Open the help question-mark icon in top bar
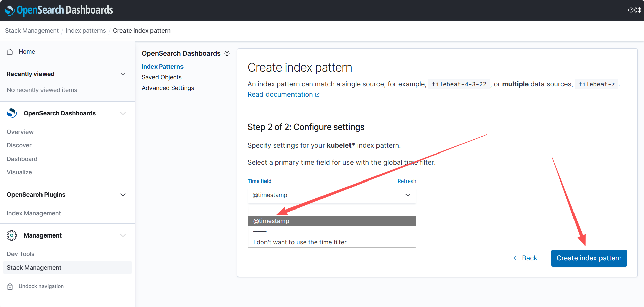 point(631,10)
